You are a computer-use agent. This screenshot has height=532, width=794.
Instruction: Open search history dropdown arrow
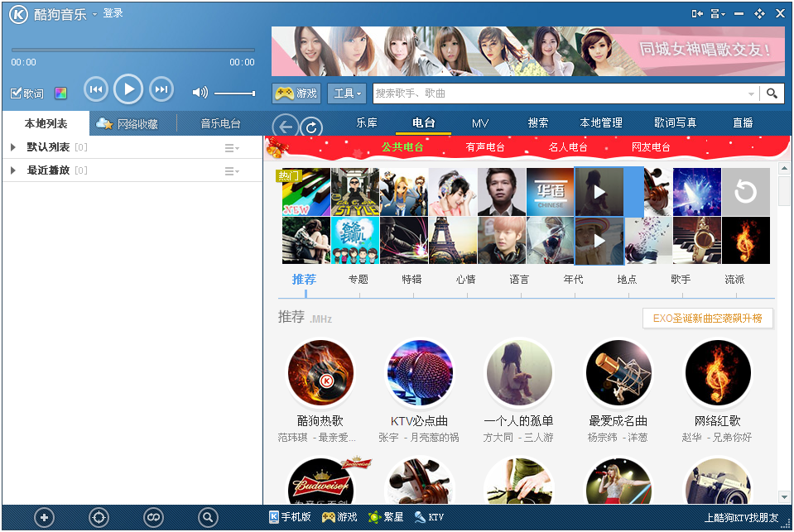pyautogui.click(x=751, y=93)
